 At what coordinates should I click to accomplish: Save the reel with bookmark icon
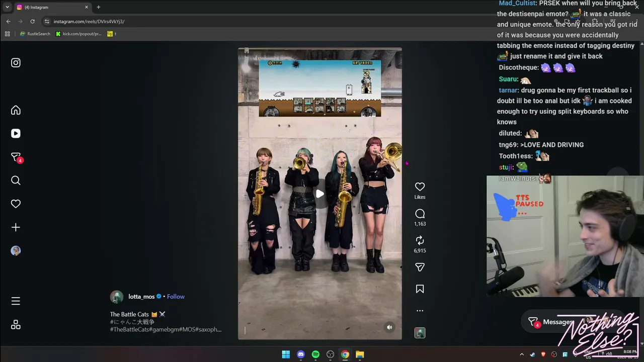point(420,289)
